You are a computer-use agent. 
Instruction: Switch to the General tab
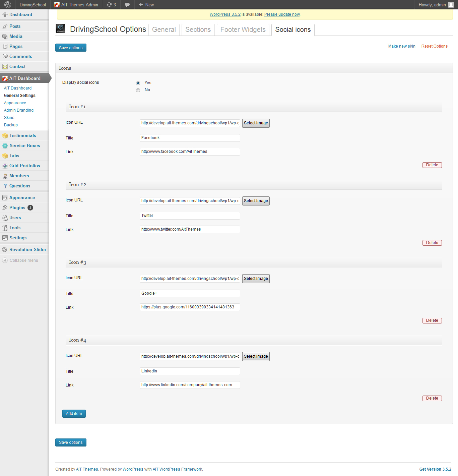164,29
